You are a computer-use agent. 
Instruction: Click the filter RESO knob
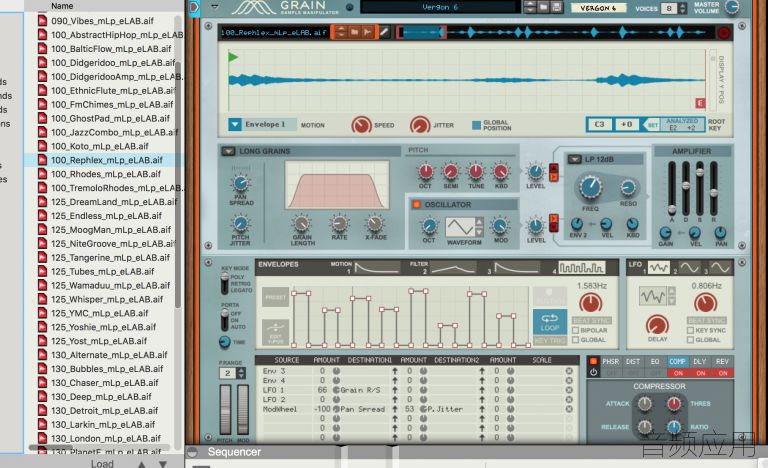pyautogui.click(x=628, y=187)
